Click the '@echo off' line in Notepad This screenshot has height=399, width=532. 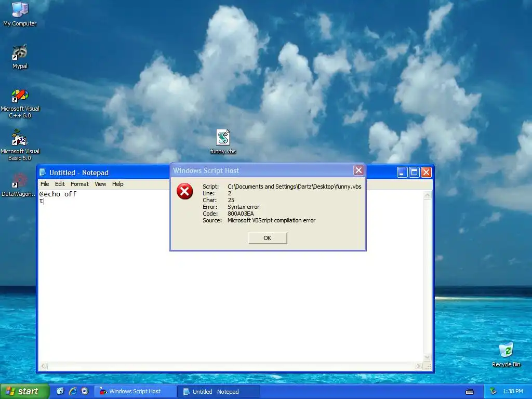click(58, 194)
